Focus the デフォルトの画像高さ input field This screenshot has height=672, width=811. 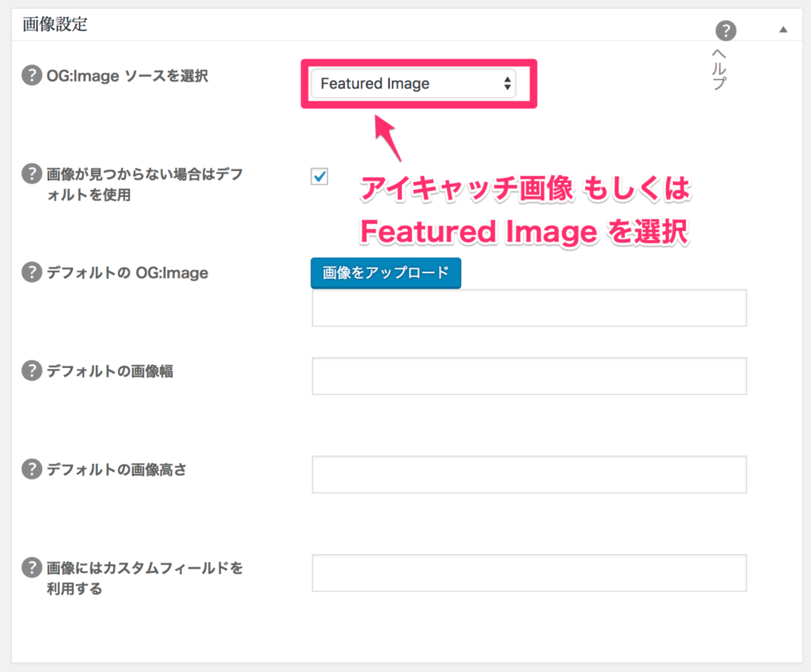(529, 475)
